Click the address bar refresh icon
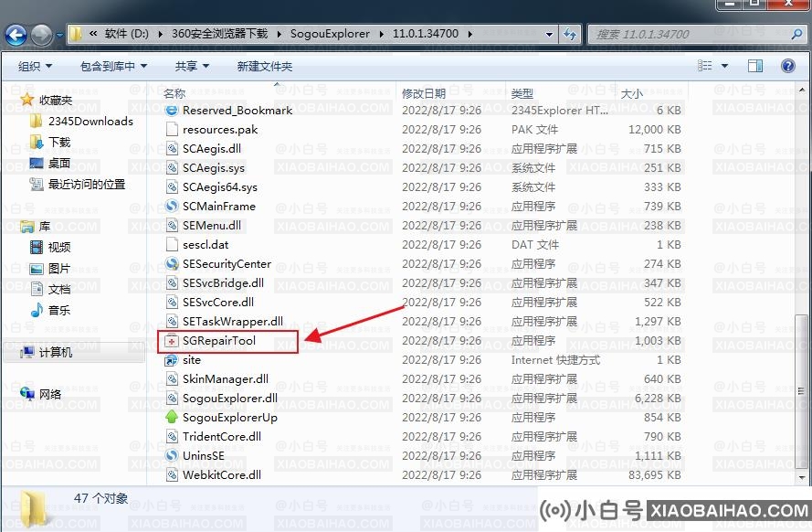 (570, 34)
